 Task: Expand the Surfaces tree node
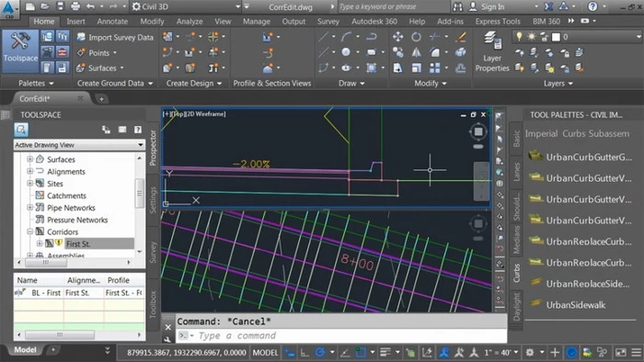pos(29,159)
